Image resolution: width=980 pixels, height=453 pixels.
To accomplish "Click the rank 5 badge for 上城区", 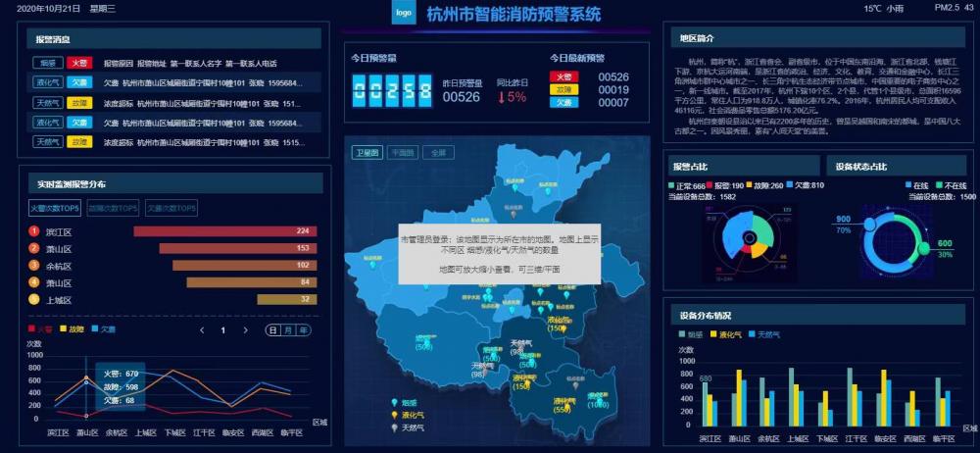I will click(x=35, y=300).
